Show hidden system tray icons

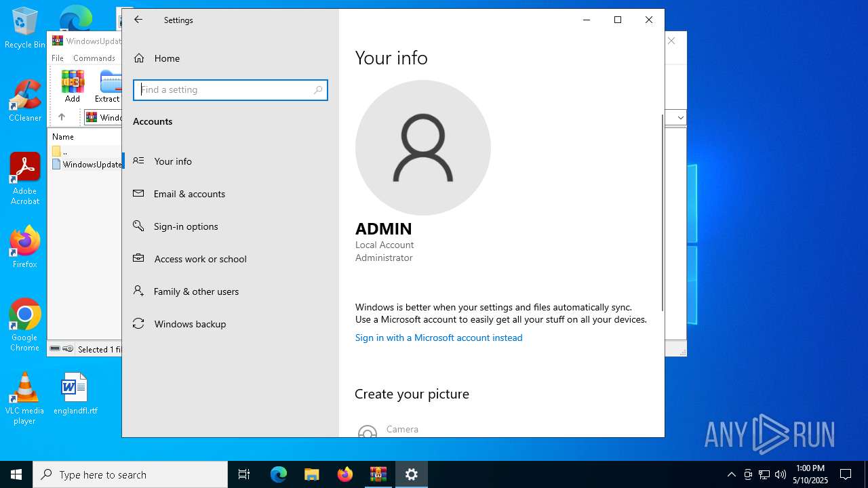coord(731,474)
